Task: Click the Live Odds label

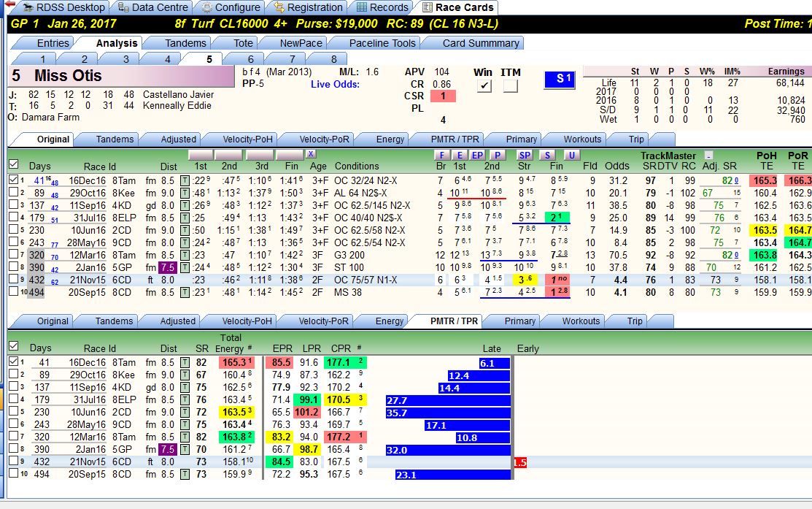Action: (335, 84)
